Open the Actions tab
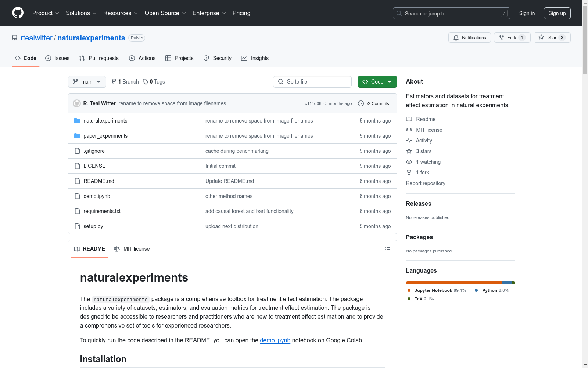This screenshot has width=588, height=368. pyautogui.click(x=142, y=58)
